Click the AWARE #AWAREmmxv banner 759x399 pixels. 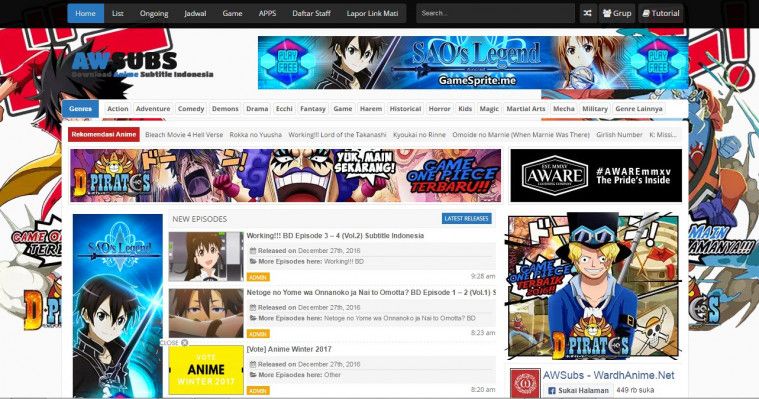coord(596,175)
